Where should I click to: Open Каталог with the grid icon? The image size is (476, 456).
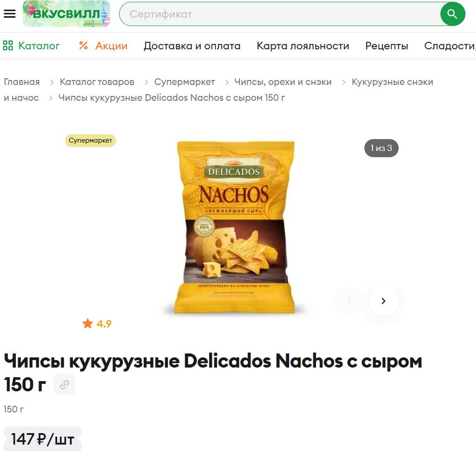click(31, 46)
